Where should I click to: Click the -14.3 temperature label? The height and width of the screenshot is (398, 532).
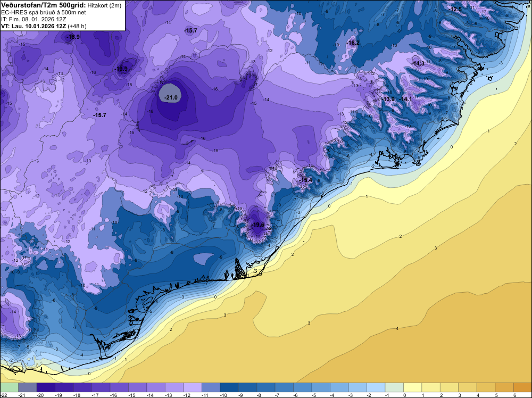coord(418,63)
